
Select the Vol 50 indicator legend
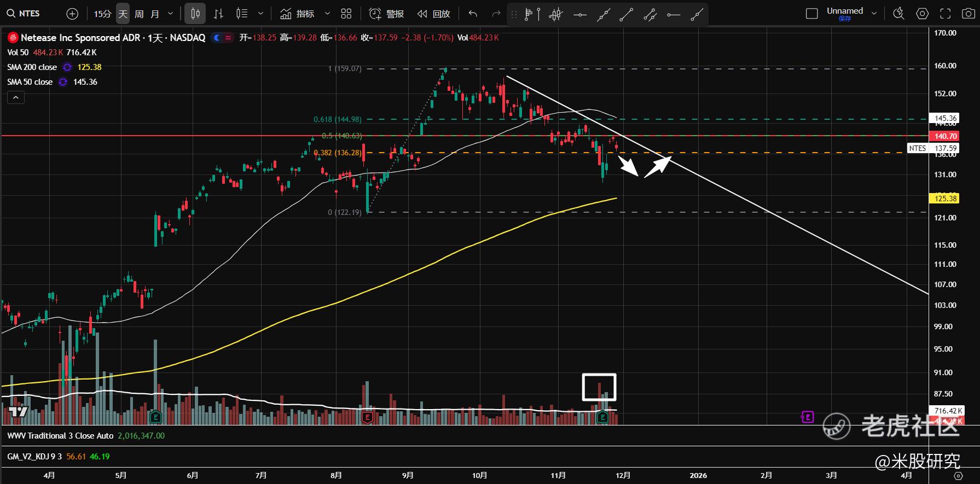(x=18, y=53)
